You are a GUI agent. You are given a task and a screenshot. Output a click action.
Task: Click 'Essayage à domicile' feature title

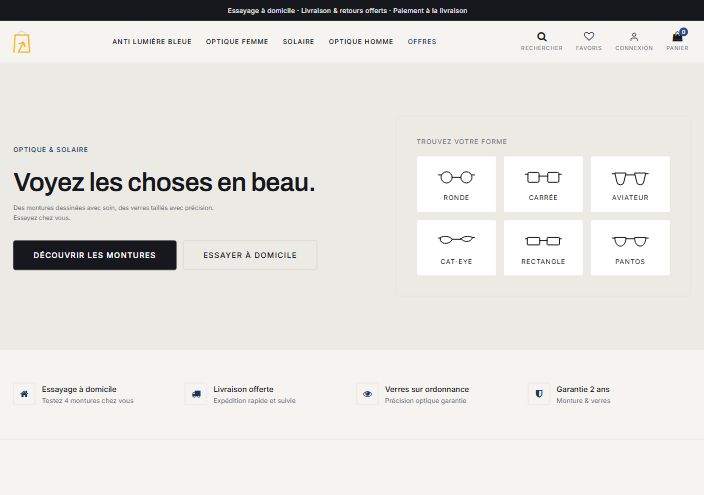tap(79, 389)
